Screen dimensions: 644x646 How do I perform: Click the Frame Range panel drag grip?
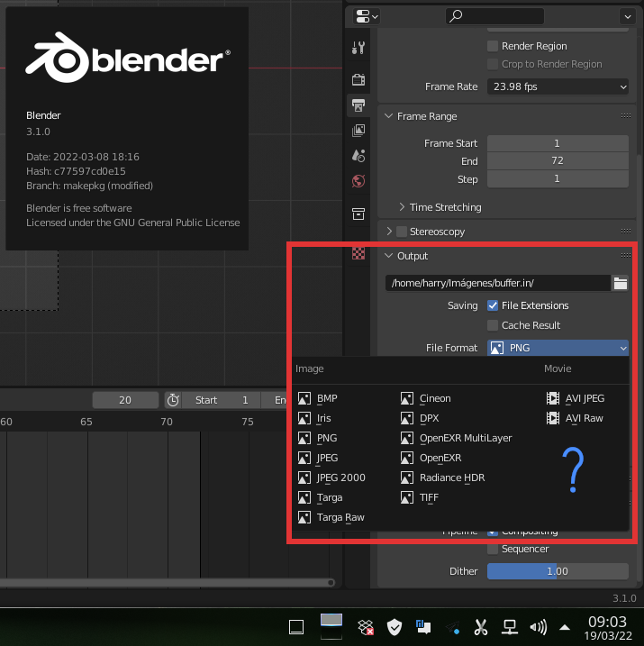click(625, 116)
